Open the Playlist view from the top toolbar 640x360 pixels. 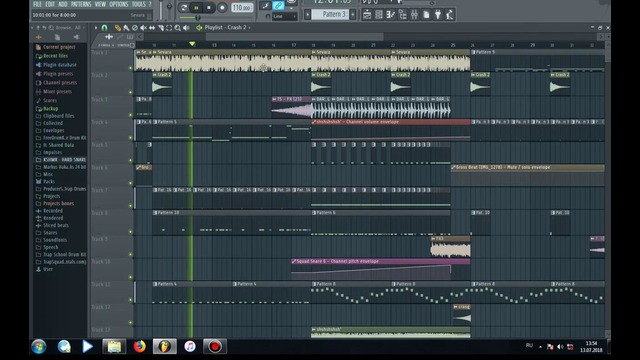tap(367, 15)
